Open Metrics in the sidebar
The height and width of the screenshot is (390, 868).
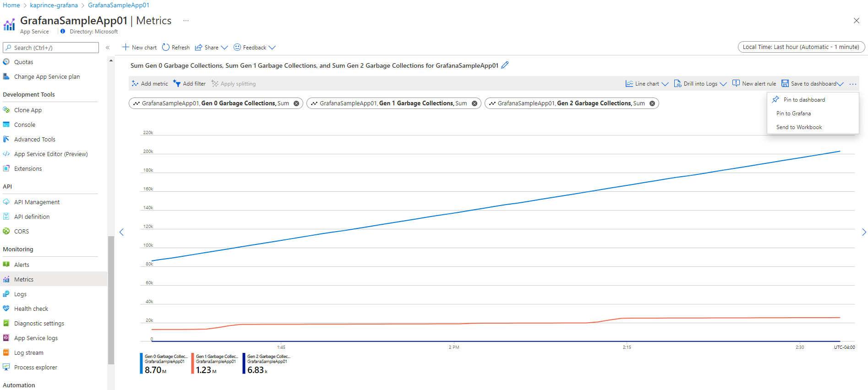(54, 279)
